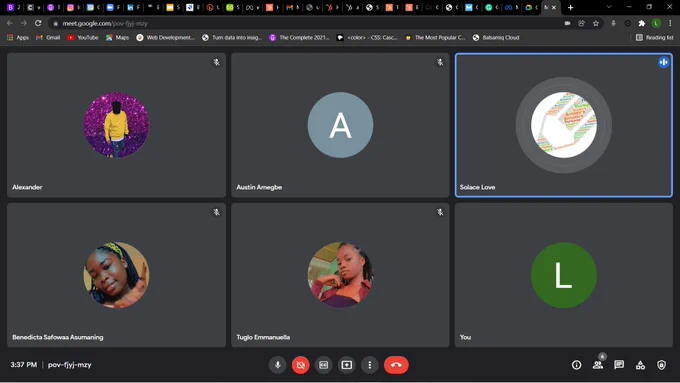This screenshot has height=383, width=680.
Task: Click the Benedicta Safowaa Asumaning name label
Action: coord(58,337)
